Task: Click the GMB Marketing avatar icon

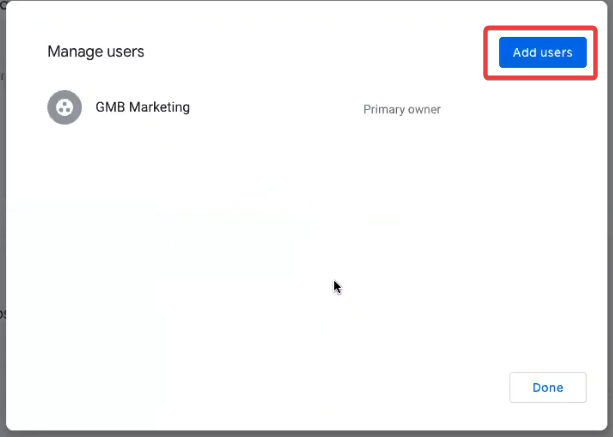Action: [64, 108]
